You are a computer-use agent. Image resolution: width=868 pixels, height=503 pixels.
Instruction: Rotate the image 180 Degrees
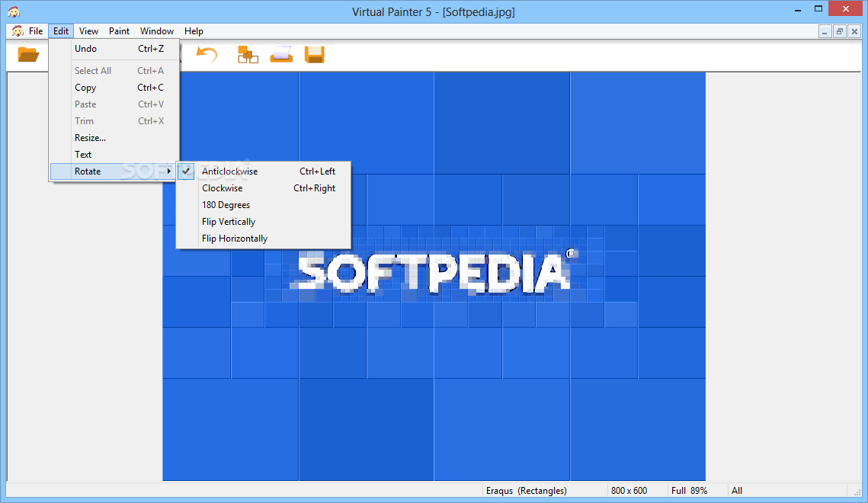point(226,204)
